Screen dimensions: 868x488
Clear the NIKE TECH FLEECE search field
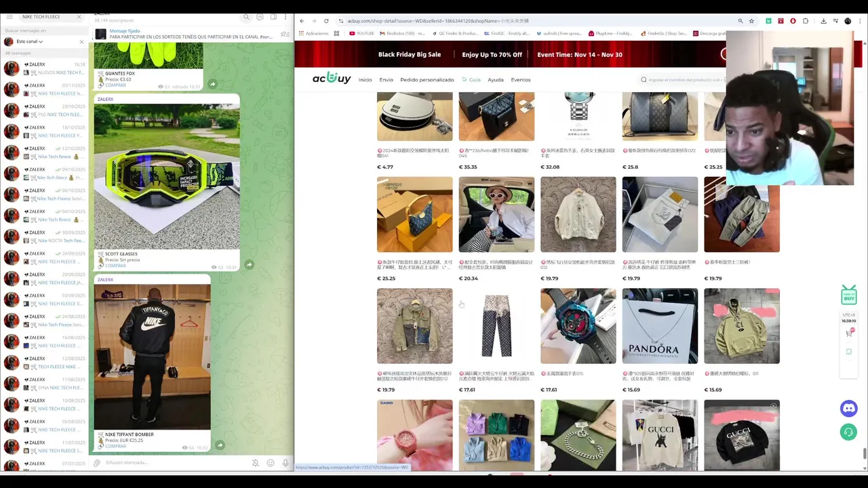point(79,16)
